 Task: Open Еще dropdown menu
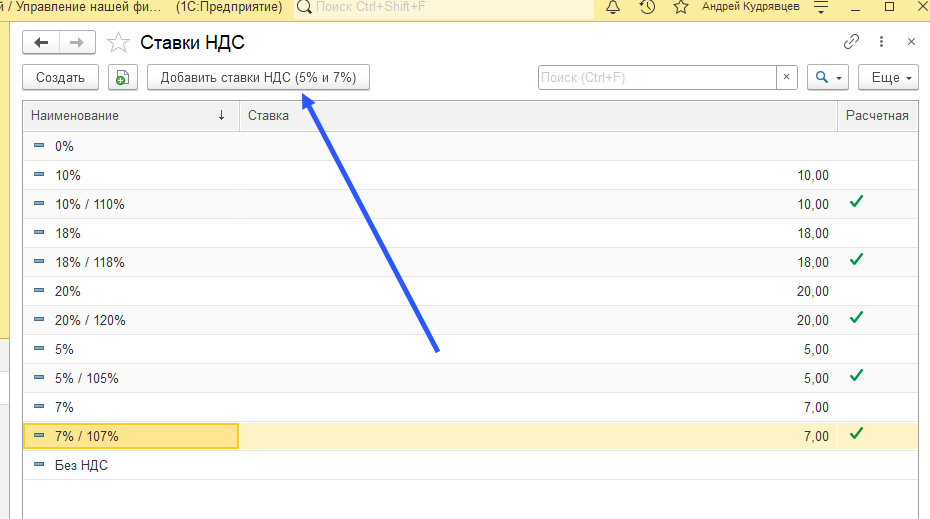[888, 78]
